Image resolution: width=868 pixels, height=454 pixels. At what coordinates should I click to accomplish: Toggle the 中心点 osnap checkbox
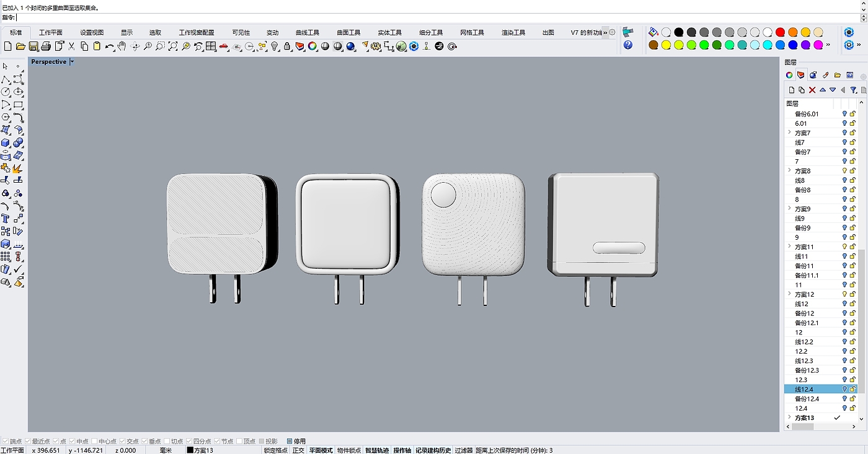pos(94,441)
